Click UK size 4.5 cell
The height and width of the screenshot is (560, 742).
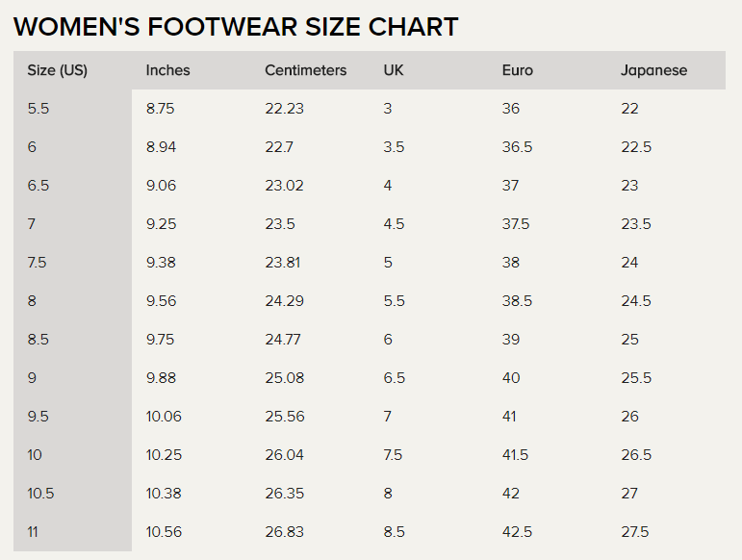point(394,224)
